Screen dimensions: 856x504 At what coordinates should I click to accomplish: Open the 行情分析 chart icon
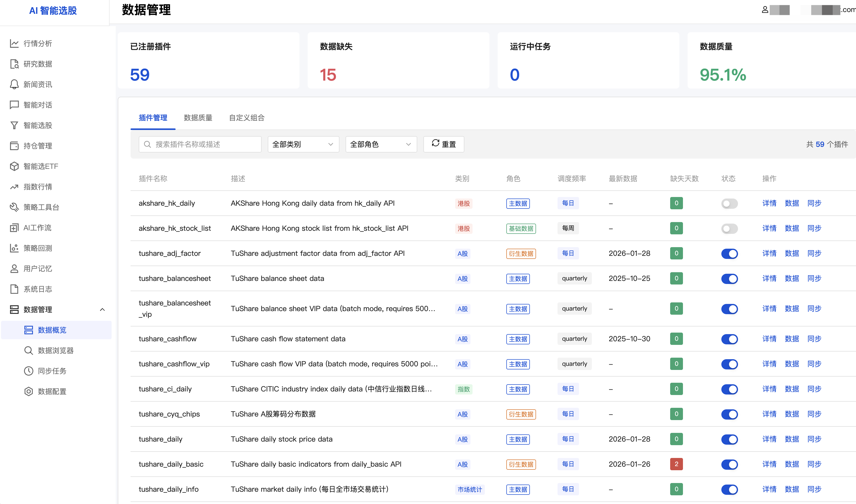[x=14, y=43]
